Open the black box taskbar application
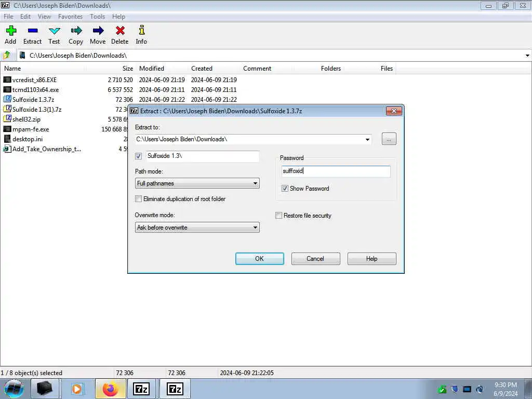The height and width of the screenshot is (399, 532). [45, 389]
